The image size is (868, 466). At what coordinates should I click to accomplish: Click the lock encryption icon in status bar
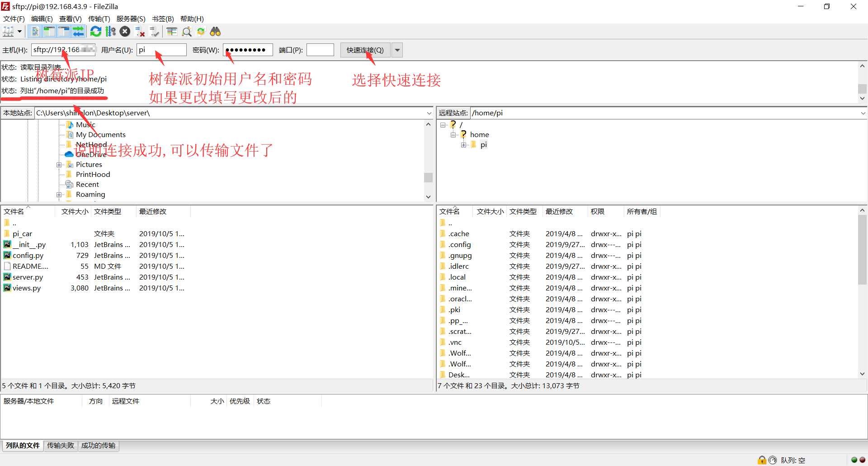click(x=762, y=460)
